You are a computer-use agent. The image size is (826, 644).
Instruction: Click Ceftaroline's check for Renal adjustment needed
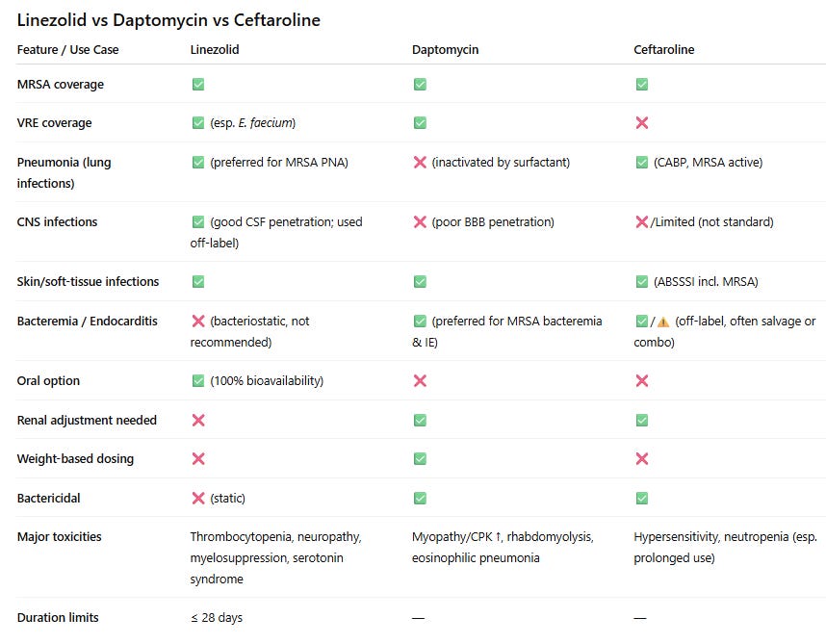pos(641,421)
